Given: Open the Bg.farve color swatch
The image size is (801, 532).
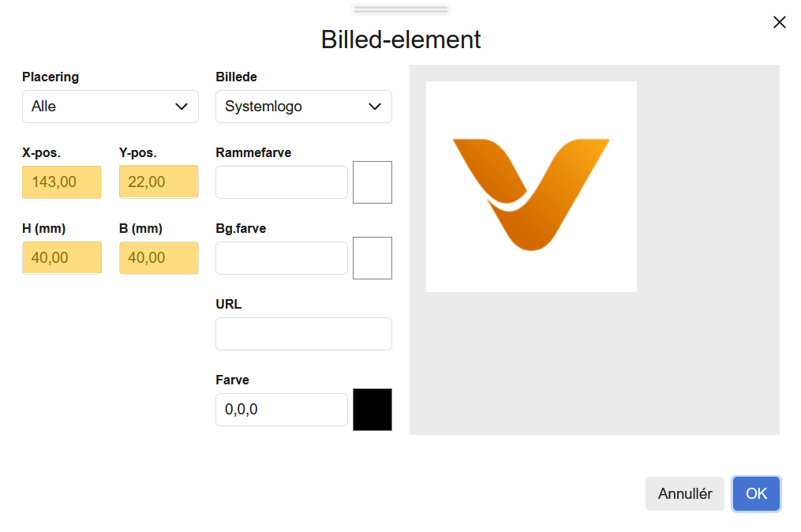Looking at the screenshot, I should (372, 257).
